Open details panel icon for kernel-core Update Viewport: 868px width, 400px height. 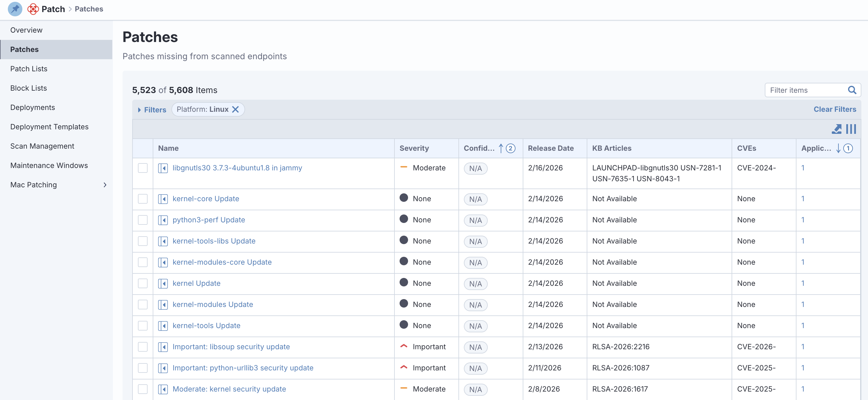[163, 199]
